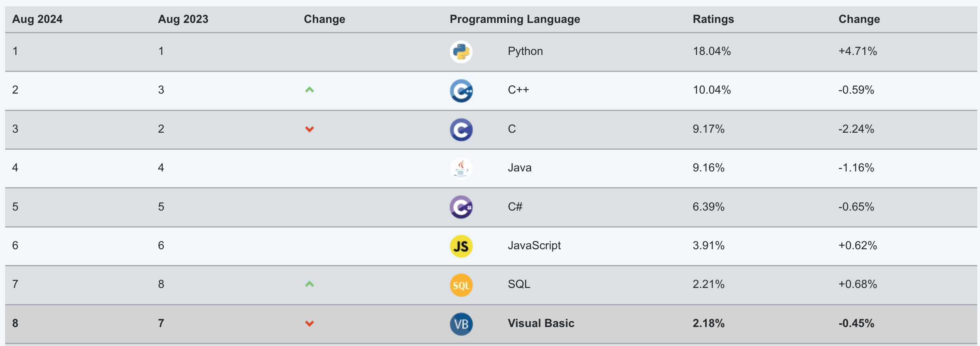Click the 'Ratings' column header
This screenshot has width=980, height=346.
click(x=713, y=19)
